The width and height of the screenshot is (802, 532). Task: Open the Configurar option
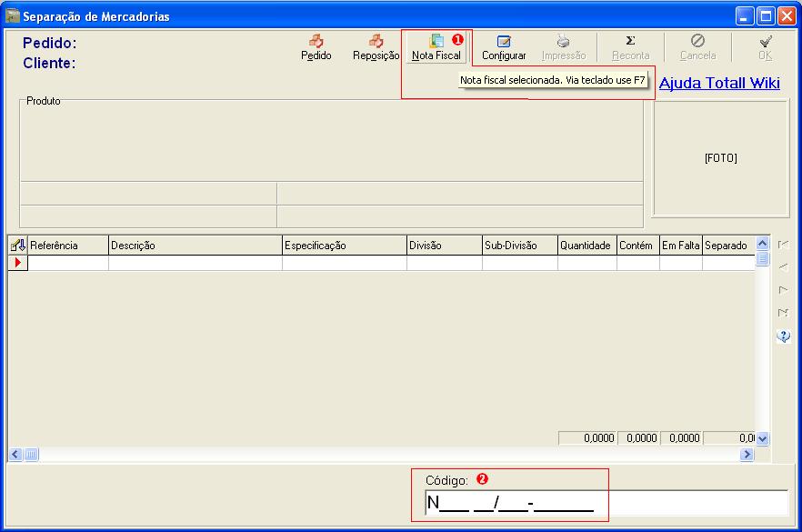[x=504, y=47]
